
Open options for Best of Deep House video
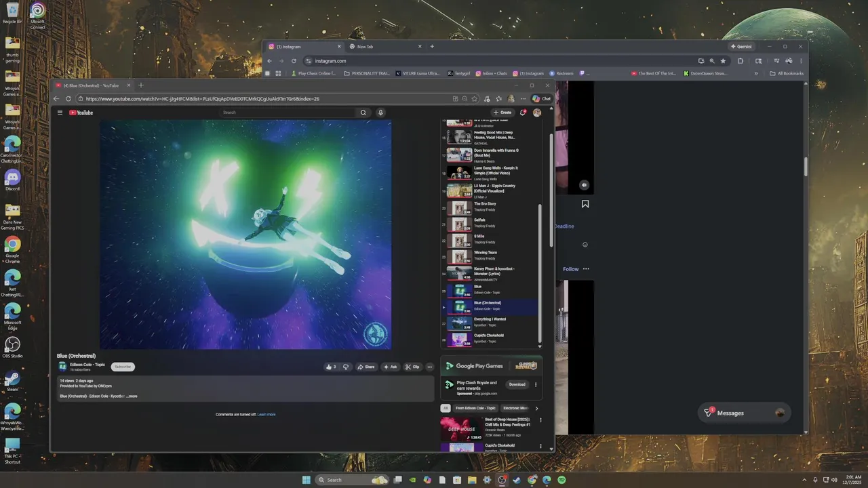click(x=540, y=421)
